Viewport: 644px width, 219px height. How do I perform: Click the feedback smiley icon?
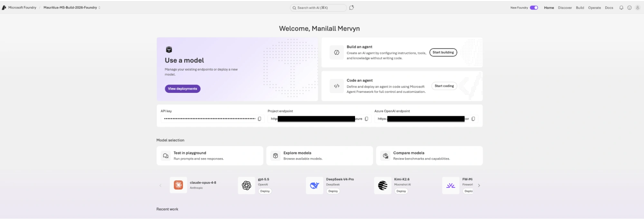click(x=629, y=8)
